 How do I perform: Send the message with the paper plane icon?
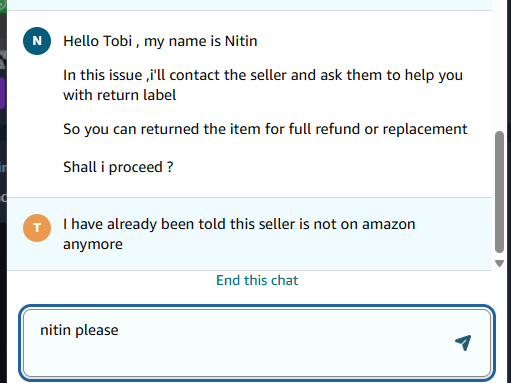click(x=463, y=343)
